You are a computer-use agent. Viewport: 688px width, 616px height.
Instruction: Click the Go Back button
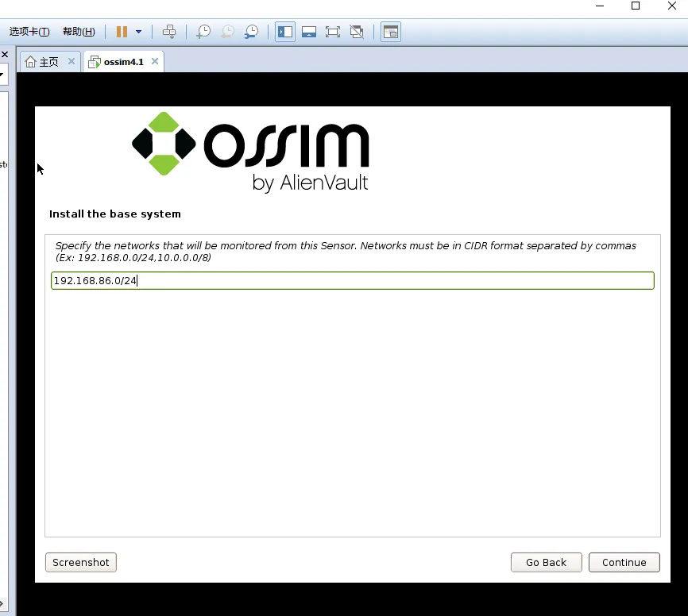click(x=547, y=563)
